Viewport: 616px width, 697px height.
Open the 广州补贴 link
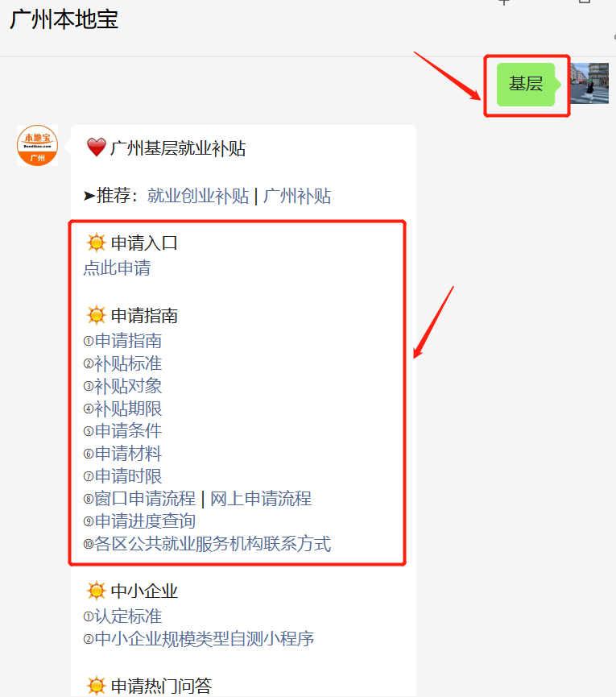coord(296,196)
